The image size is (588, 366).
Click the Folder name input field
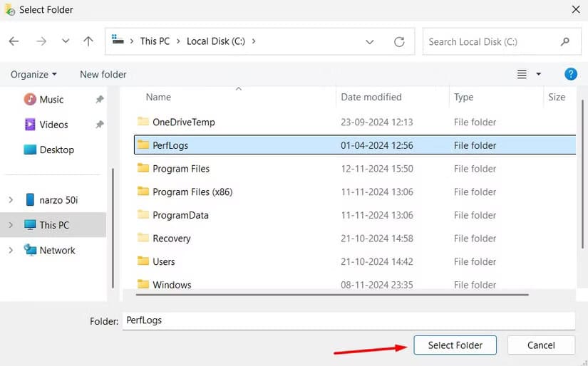pyautogui.click(x=349, y=320)
